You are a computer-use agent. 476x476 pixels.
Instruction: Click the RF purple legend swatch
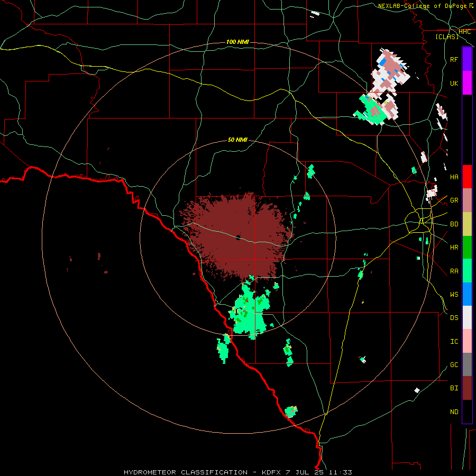click(x=467, y=59)
